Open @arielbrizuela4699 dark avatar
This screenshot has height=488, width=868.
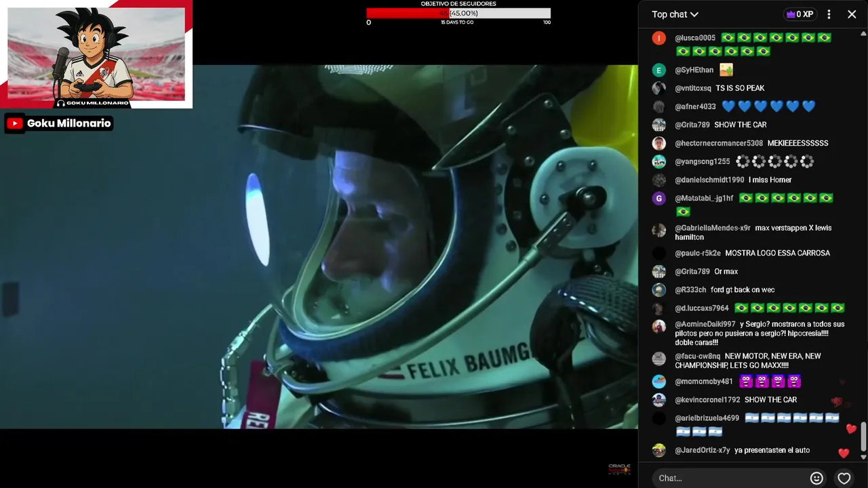[x=659, y=418]
